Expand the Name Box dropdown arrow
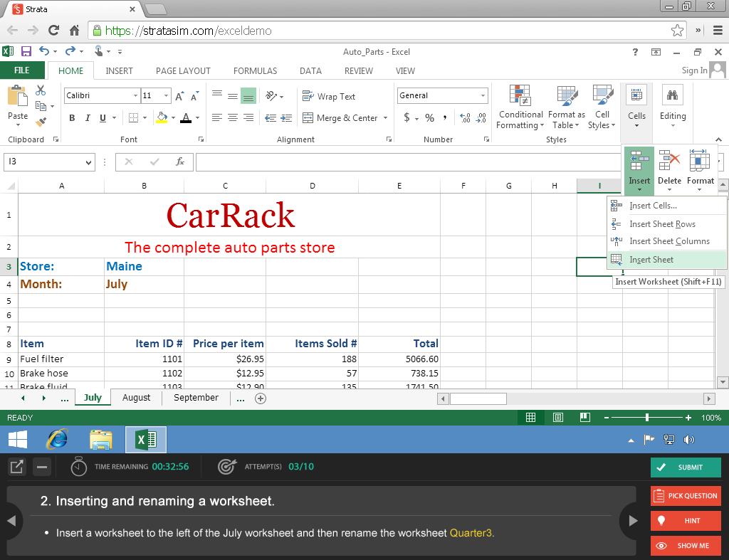 pyautogui.click(x=88, y=162)
